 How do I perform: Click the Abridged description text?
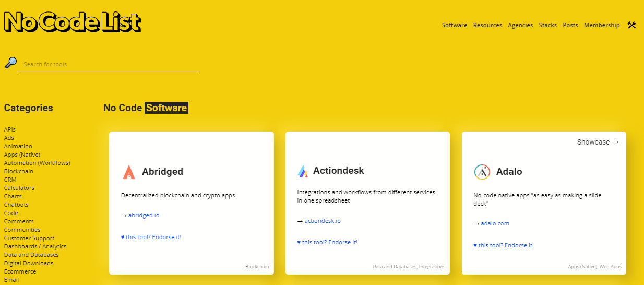[178, 195]
